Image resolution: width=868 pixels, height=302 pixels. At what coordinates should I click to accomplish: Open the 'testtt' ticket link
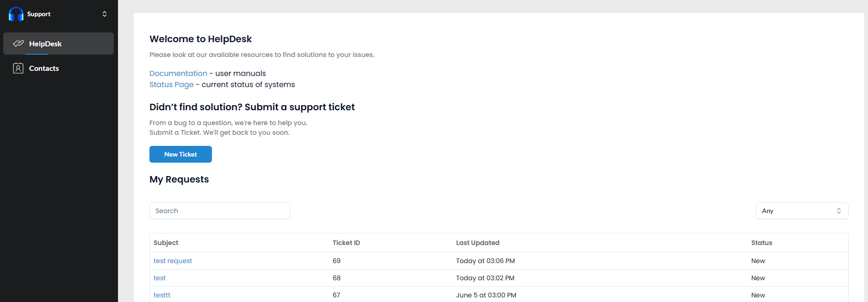click(162, 295)
